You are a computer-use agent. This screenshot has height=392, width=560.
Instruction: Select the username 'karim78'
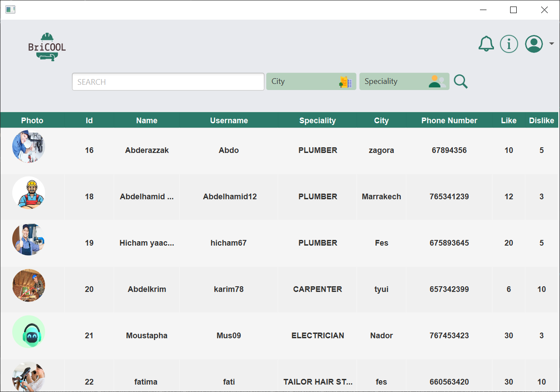click(229, 289)
